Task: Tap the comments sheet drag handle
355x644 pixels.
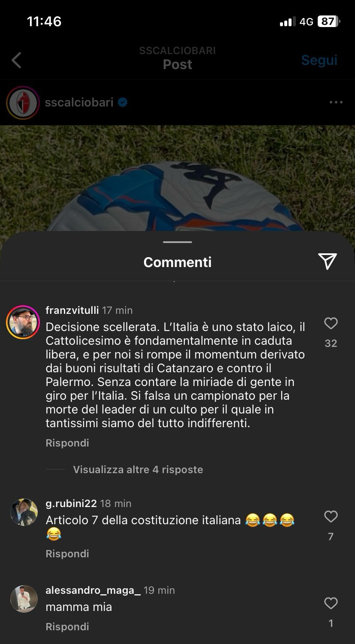Action: pos(177,242)
